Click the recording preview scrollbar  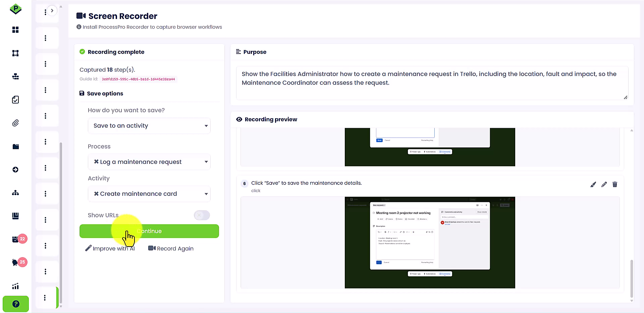(632, 278)
